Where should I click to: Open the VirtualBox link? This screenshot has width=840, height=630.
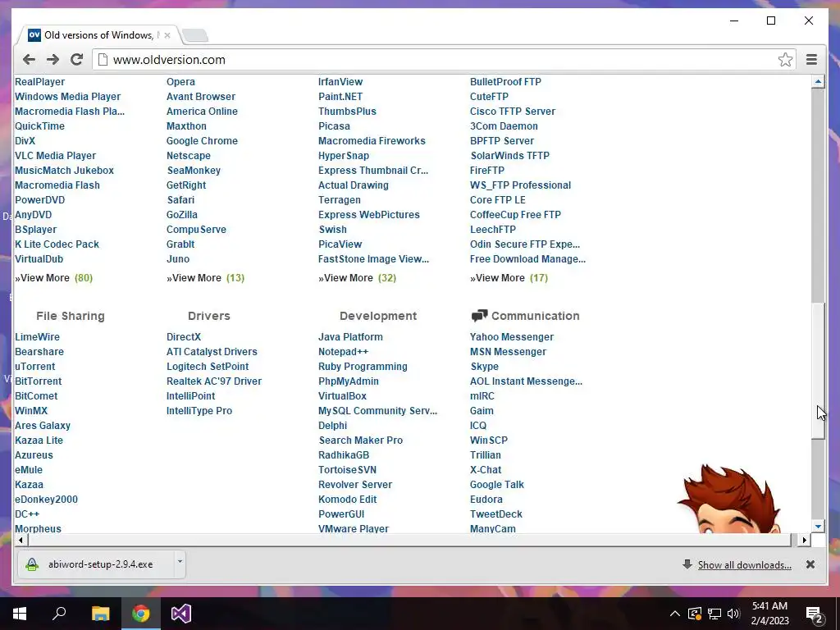tap(342, 396)
